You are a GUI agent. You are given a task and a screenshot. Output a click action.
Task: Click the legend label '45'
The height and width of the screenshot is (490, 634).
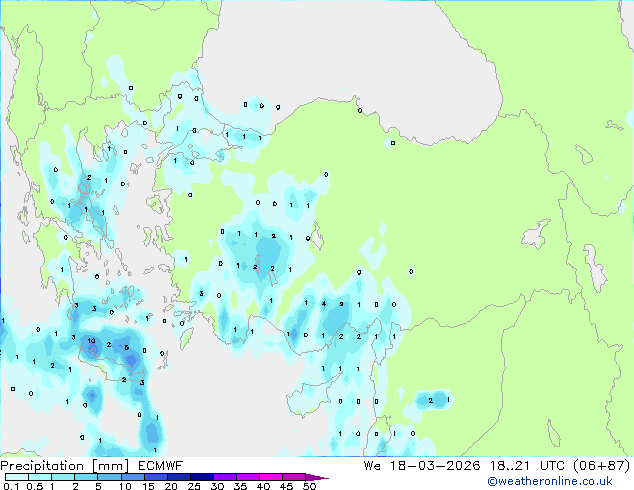(x=286, y=486)
